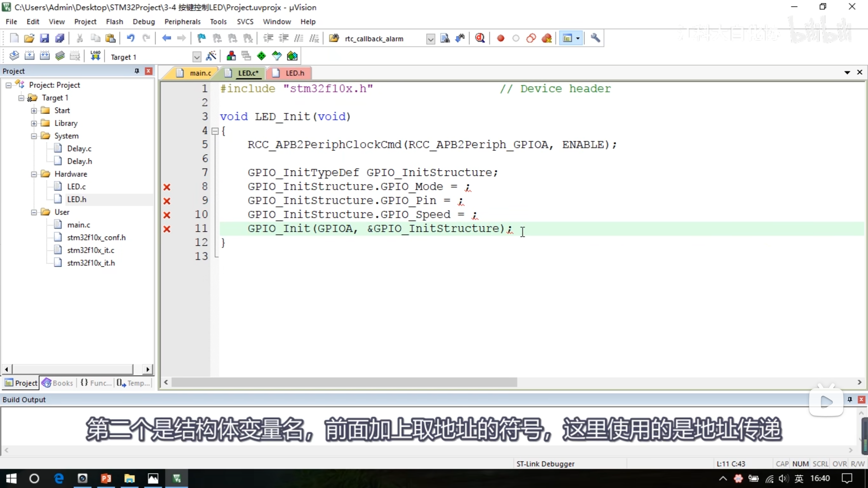Insert breakpoint red dot icon
Viewport: 868px width, 488px height.
click(500, 38)
